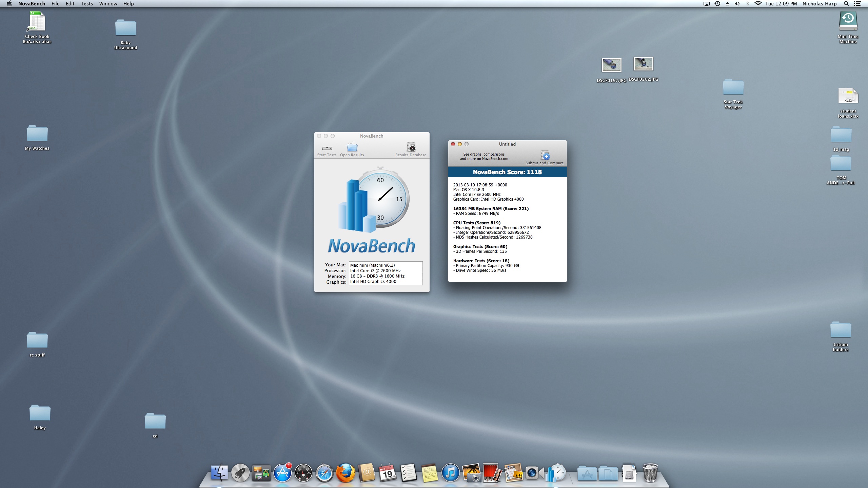Click the Tue 12:09 PM clock
The width and height of the screenshot is (868, 488).
(781, 4)
